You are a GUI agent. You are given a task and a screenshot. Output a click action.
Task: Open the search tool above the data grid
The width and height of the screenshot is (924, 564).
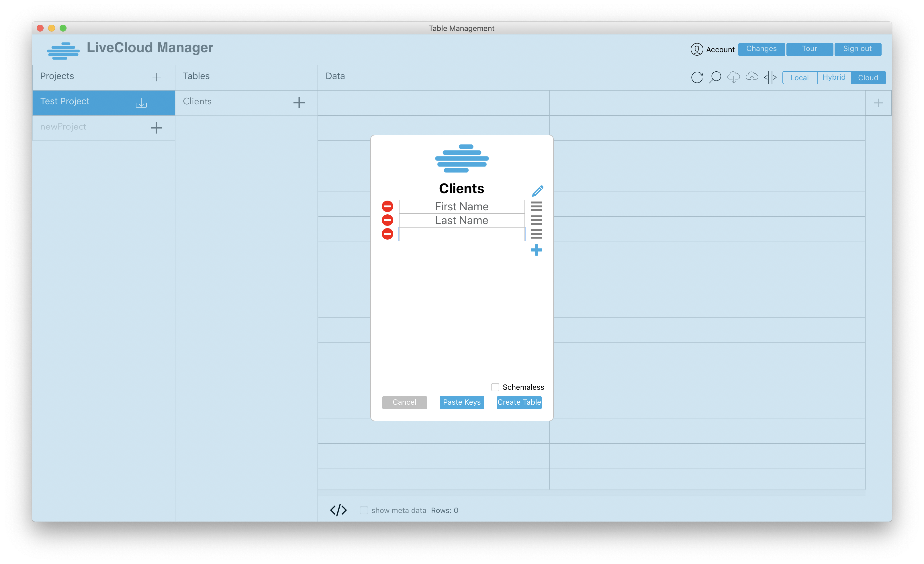[715, 77]
